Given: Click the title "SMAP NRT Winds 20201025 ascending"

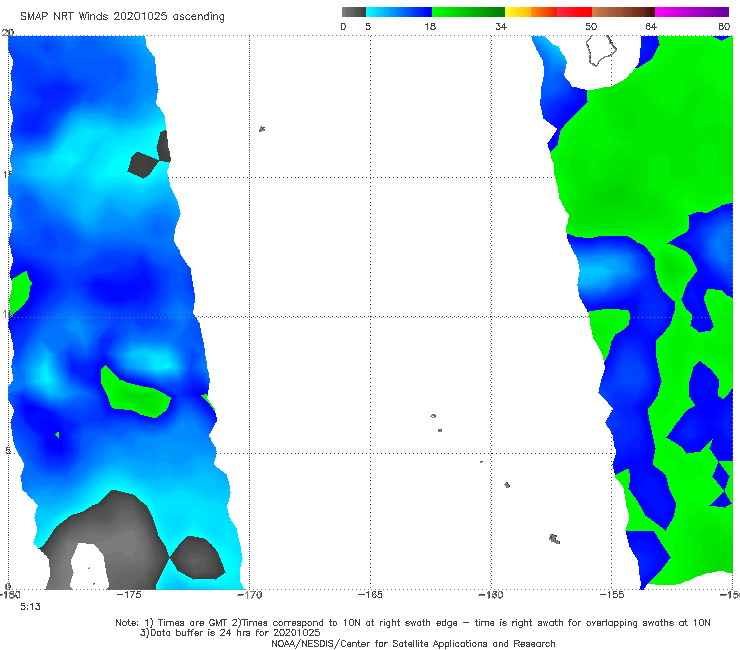Looking at the screenshot, I should point(122,16).
